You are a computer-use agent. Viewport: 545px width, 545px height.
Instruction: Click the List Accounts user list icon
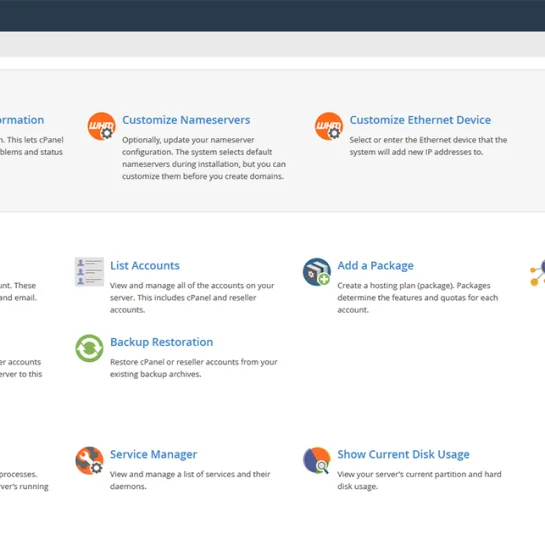pyautogui.click(x=89, y=272)
